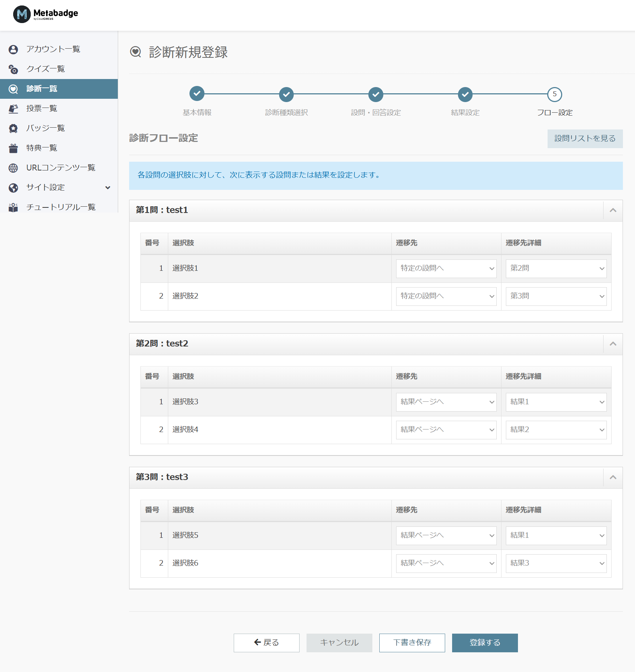Collapse the 第1問 test1 panel
The width and height of the screenshot is (635, 672).
coord(613,210)
